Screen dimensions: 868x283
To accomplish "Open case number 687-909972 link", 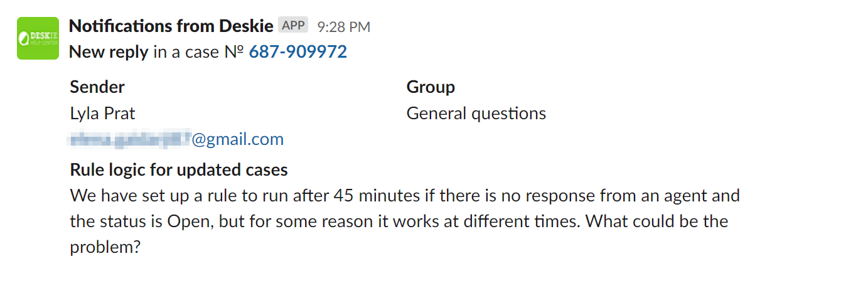I will coord(297,51).
